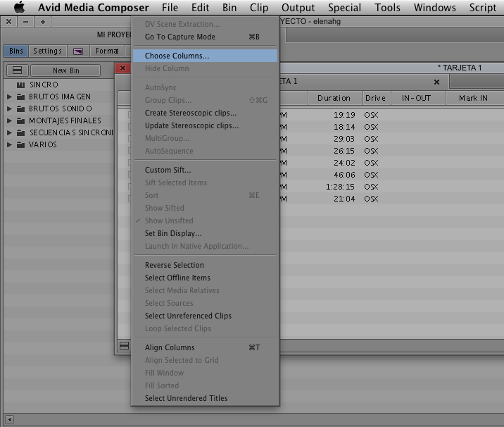
Task: Expand the SECUENCIAS SINCRONI folder
Action: click(9, 132)
